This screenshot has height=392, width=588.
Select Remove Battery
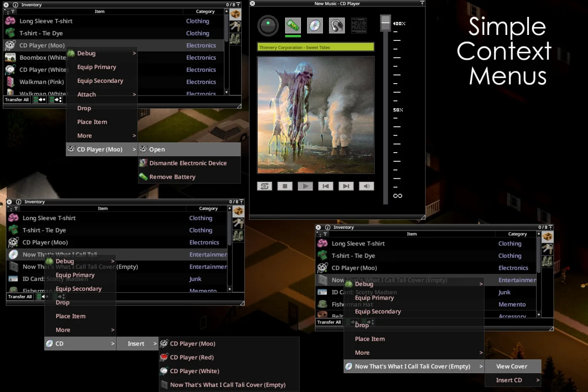[x=189, y=177]
